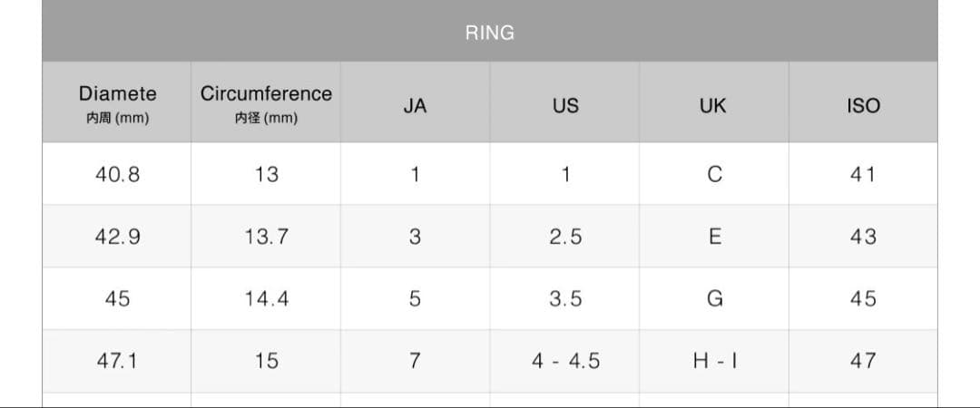Click the ISO 41 cell
The image size is (980, 408).
point(862,174)
